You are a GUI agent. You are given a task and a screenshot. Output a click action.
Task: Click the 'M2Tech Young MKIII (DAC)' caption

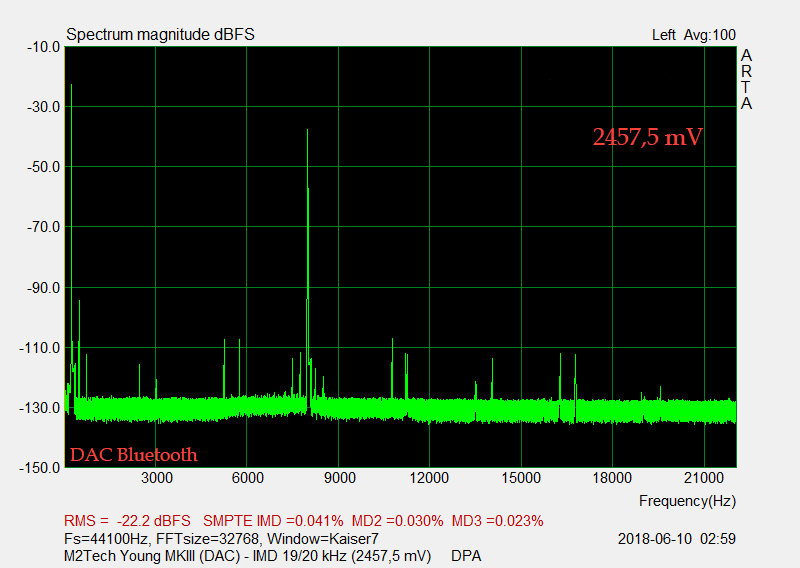tap(152, 556)
